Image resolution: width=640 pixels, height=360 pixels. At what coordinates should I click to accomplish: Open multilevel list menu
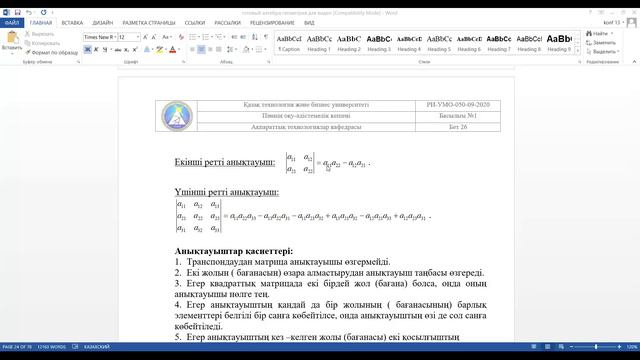[x=220, y=37]
